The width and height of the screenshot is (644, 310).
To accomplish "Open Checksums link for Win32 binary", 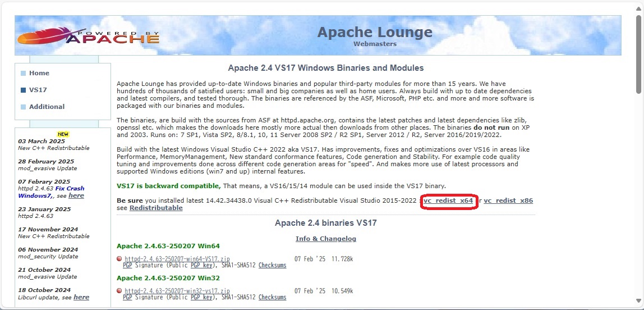I will pos(272,297).
